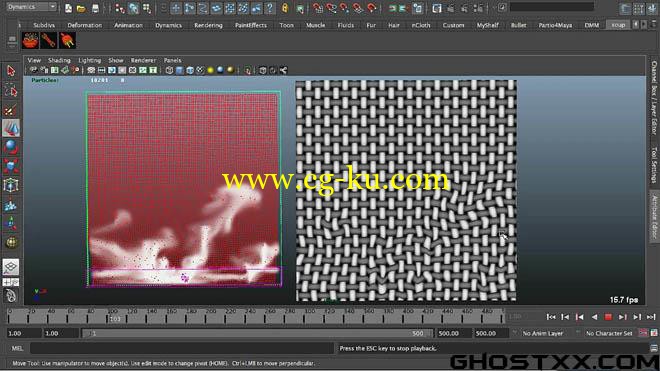Choose the Select tool arrow
The height and width of the screenshot is (371, 660).
pos(11,71)
